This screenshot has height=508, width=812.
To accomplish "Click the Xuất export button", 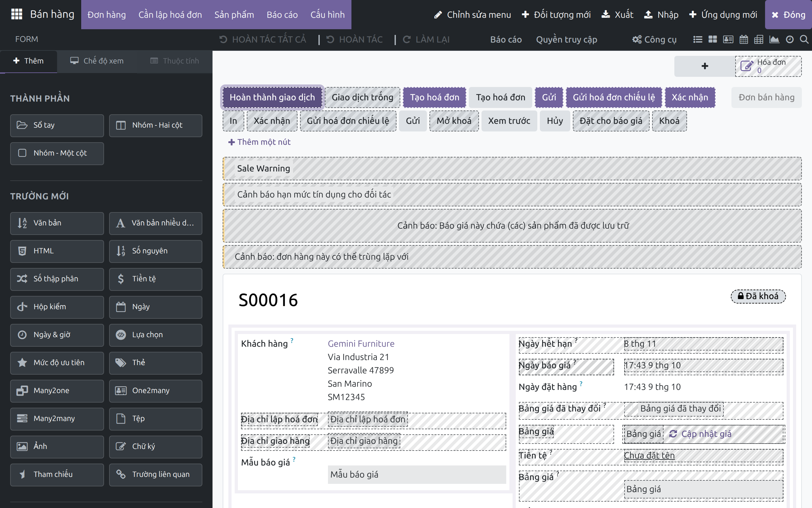I will (x=617, y=15).
